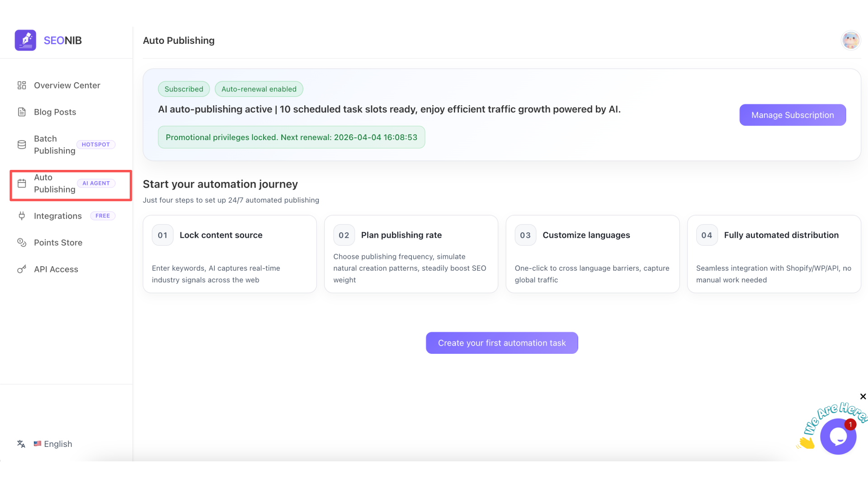Image resolution: width=868 pixels, height=488 pixels.
Task: Open Batch Publishing from the sidebar
Action: (x=55, y=145)
